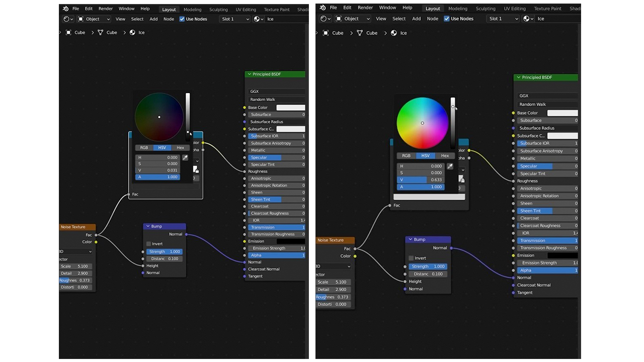644x362 pixels.
Task: Click the H hue field in right color picker
Action: click(x=421, y=166)
